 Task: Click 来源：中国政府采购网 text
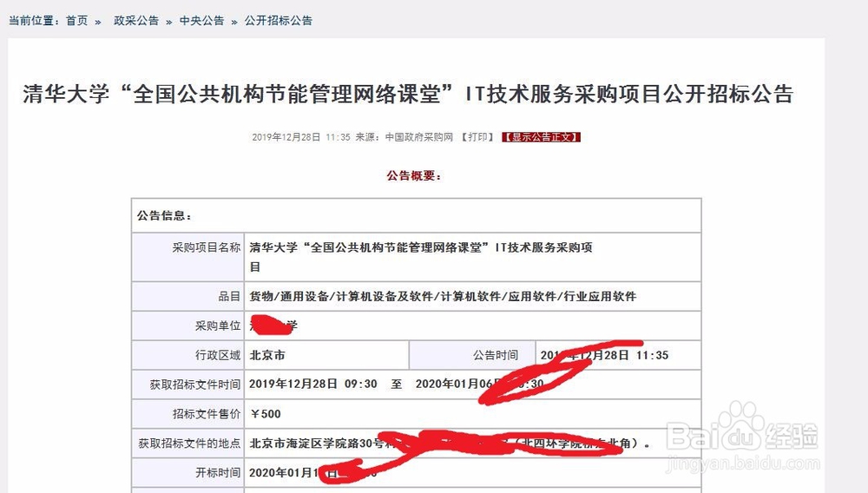(x=404, y=136)
